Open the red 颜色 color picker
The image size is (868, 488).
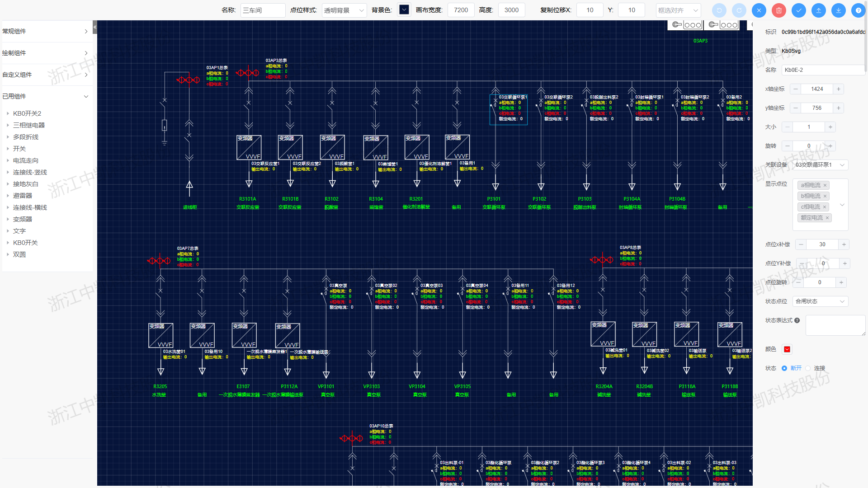coord(787,349)
